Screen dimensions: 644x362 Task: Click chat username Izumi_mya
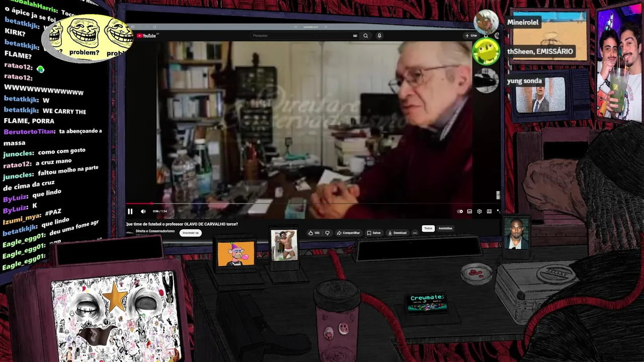point(23,218)
